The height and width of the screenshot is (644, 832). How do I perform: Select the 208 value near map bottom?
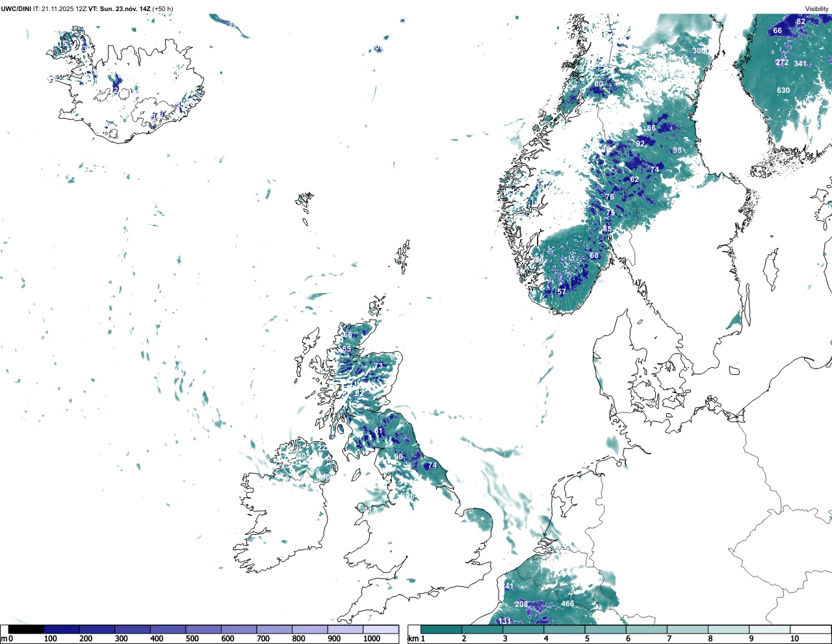[521, 604]
